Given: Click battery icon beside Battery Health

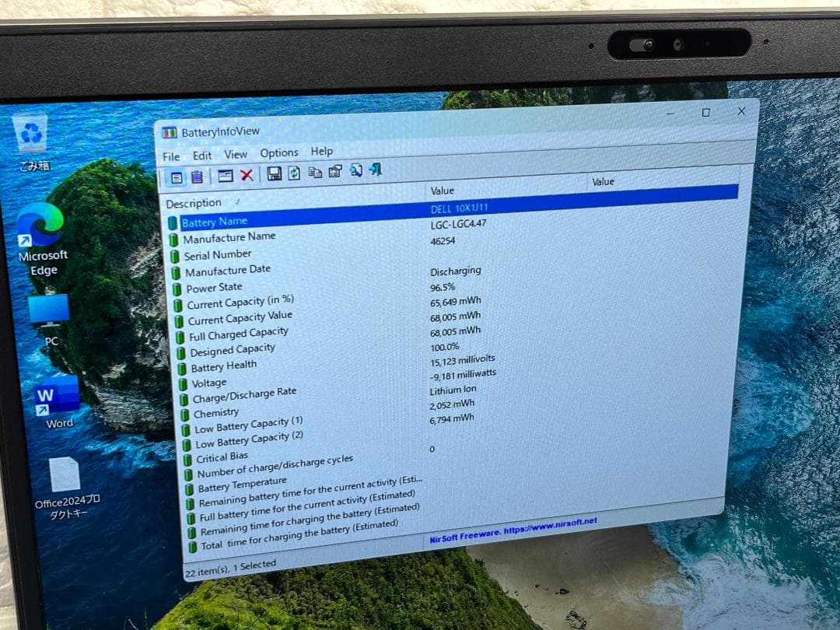Looking at the screenshot, I should tap(181, 369).
